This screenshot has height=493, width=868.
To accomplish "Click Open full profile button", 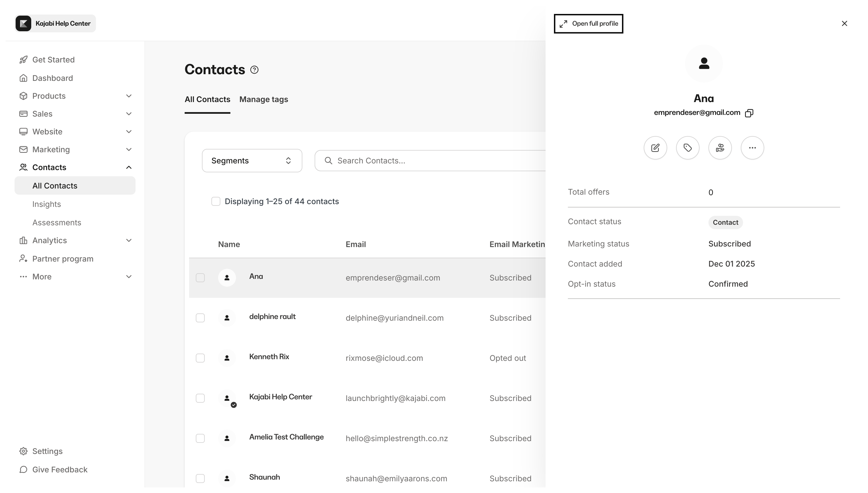I will coord(588,24).
